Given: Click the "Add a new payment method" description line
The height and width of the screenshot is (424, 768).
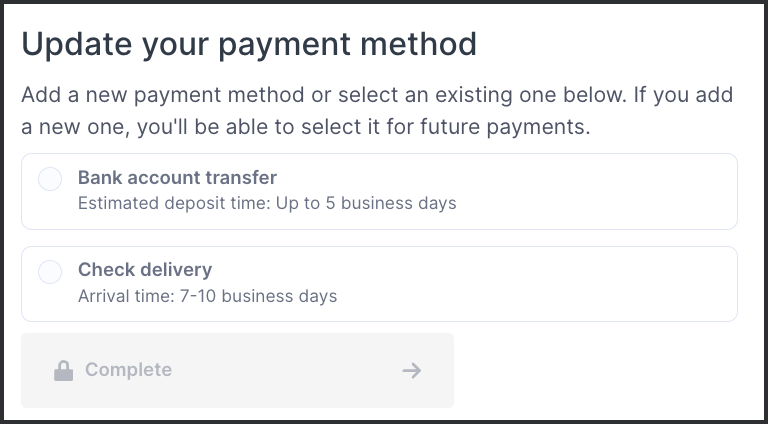Looking at the screenshot, I should [x=377, y=96].
